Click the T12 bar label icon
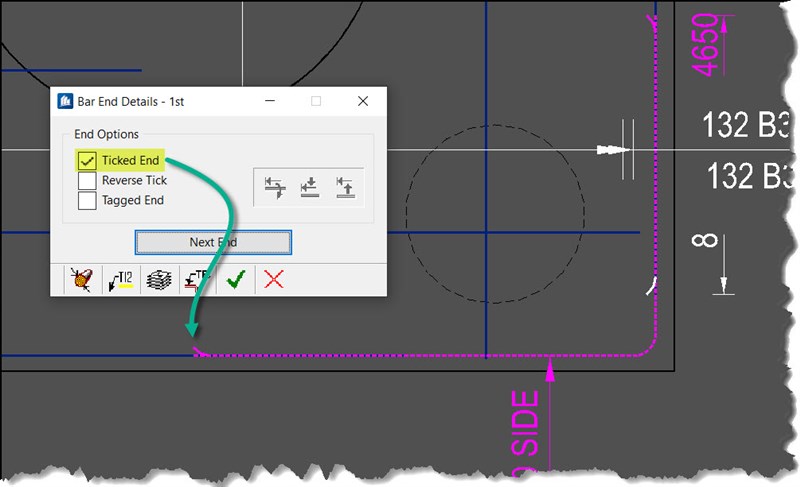The width and height of the screenshot is (800, 487). click(x=121, y=280)
